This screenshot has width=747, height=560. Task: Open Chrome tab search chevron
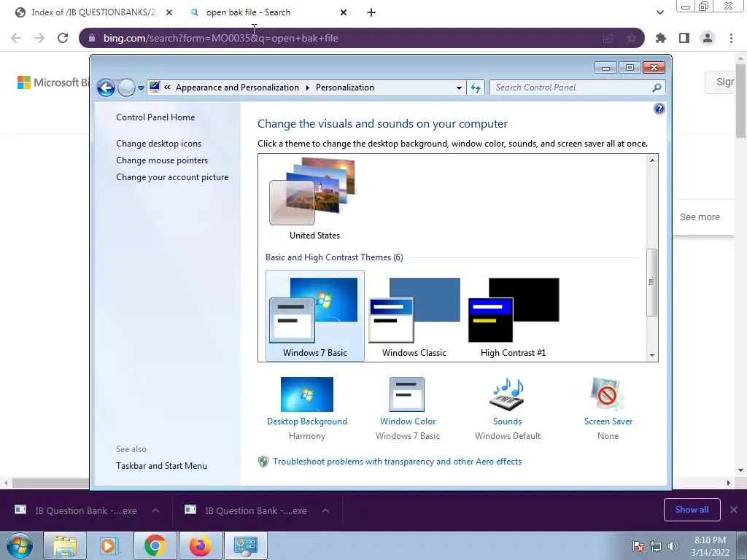659,12
